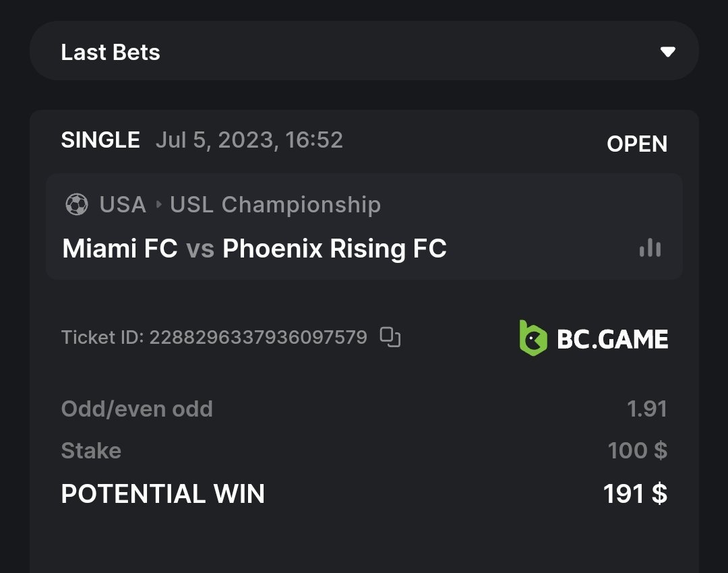Image resolution: width=728 pixels, height=573 pixels.
Task: Open match statistics bar chart icon
Action: 650,248
